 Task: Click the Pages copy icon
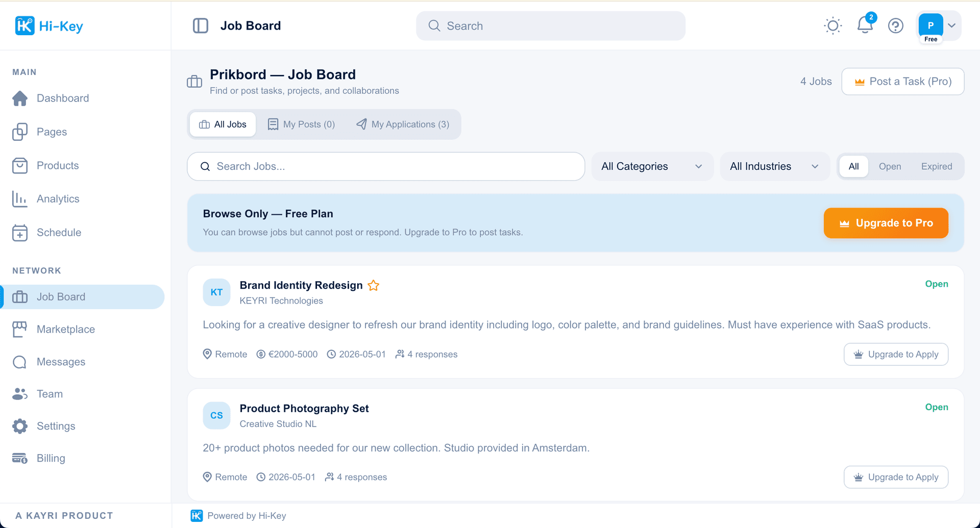[x=20, y=132]
